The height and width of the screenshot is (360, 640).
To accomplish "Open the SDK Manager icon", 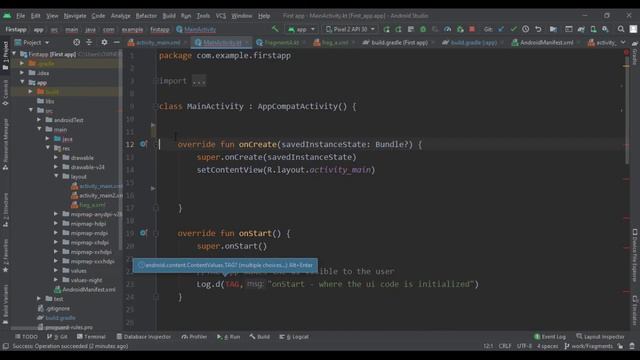I will coord(605,29).
